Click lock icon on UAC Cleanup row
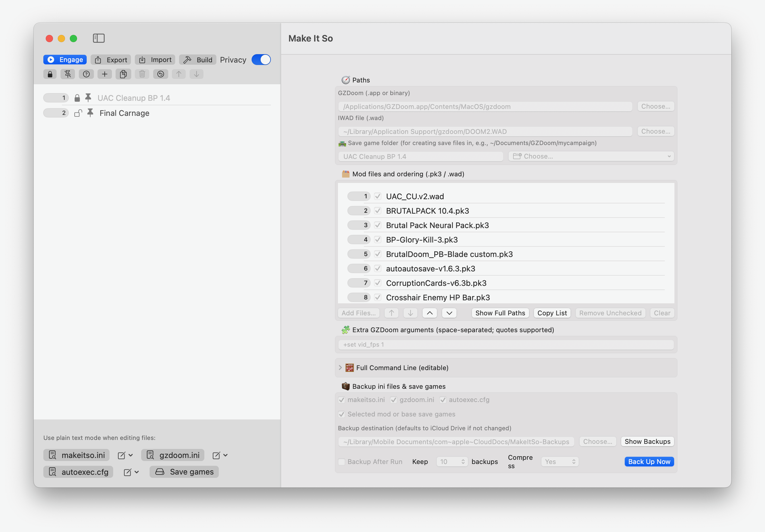 click(77, 98)
